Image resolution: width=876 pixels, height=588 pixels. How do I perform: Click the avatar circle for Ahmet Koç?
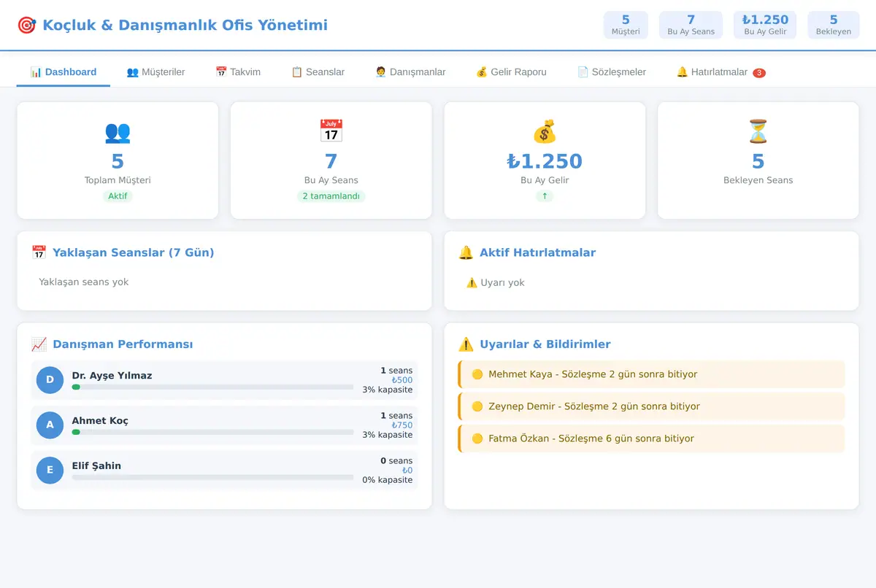[x=50, y=425]
